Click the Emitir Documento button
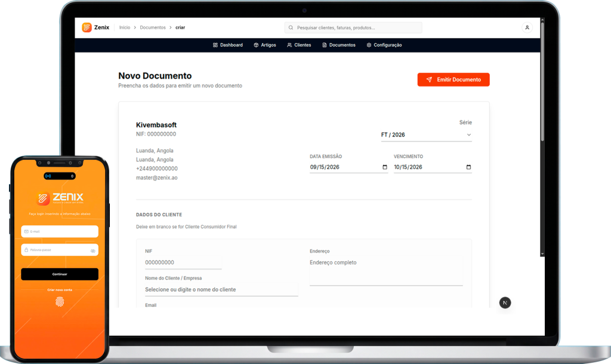The width and height of the screenshot is (611, 364). (453, 79)
